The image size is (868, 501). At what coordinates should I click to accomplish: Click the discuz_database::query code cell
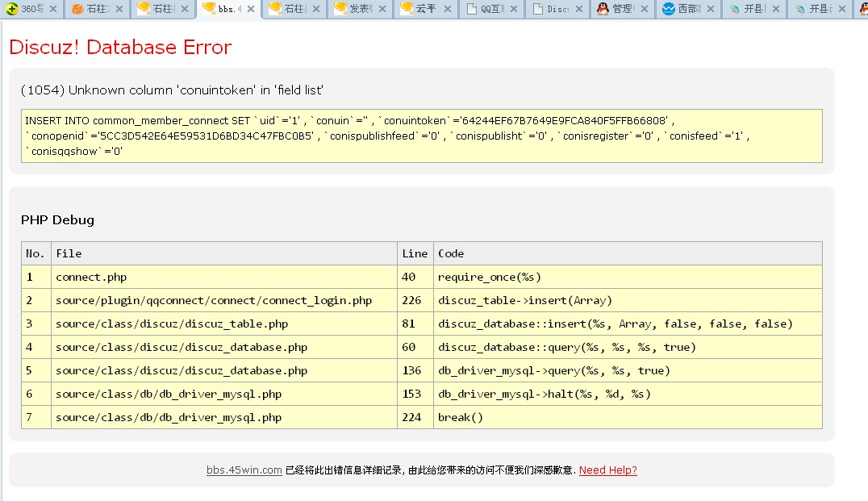tap(628, 347)
